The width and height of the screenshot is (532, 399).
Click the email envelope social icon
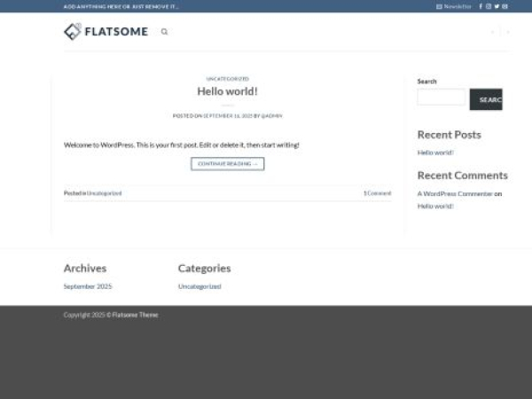505,6
